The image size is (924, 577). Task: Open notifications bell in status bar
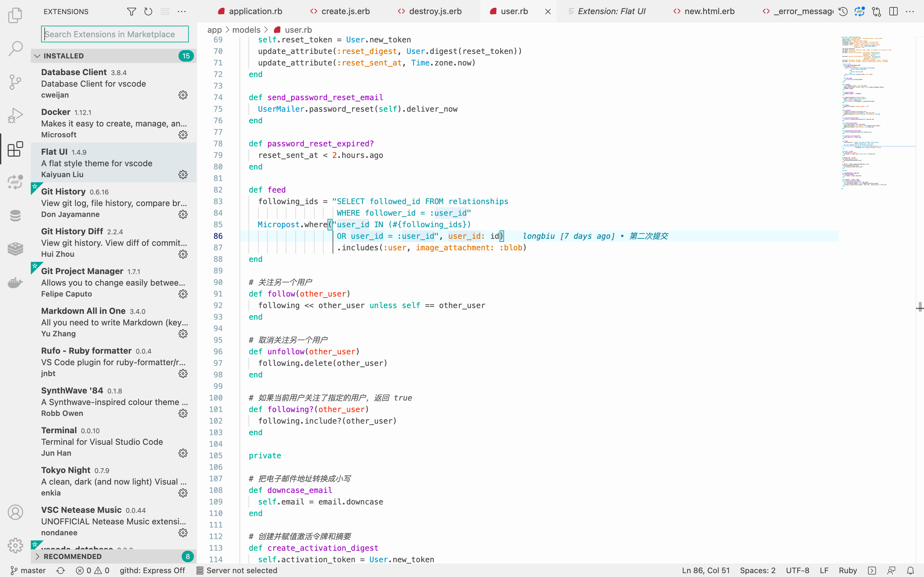point(910,571)
